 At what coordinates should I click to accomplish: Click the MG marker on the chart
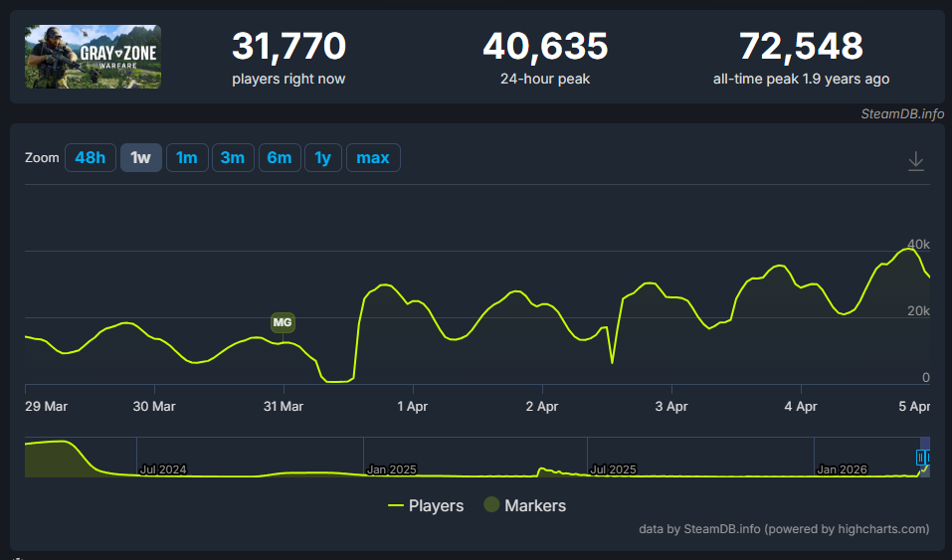(283, 322)
